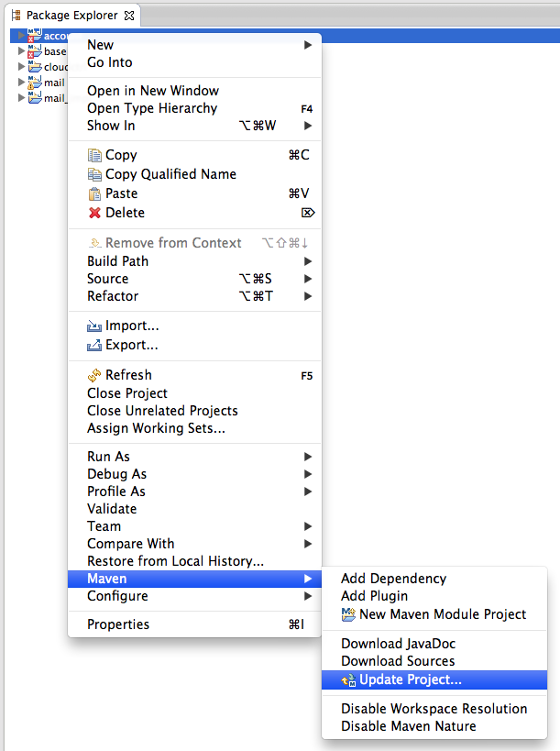
Task: Click the Paste clipboard icon
Action: point(94,193)
